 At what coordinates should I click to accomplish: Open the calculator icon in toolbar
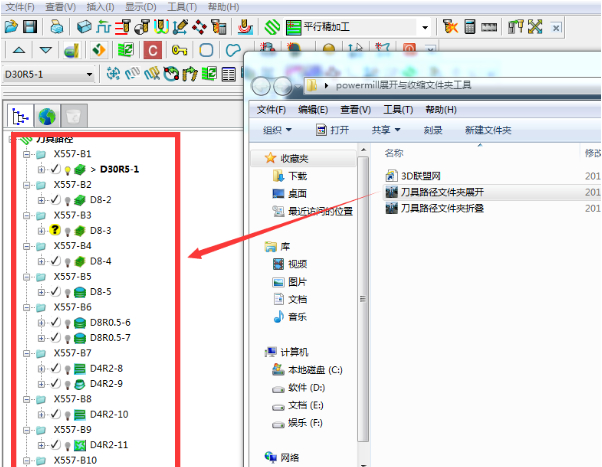coord(470,26)
